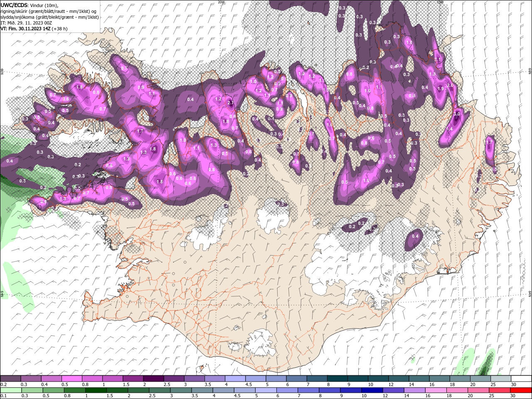This screenshot has width=532, height=399.
Task: Click the pale green 0.1 swatch in the lower scale
Action: pyautogui.click(x=10, y=390)
